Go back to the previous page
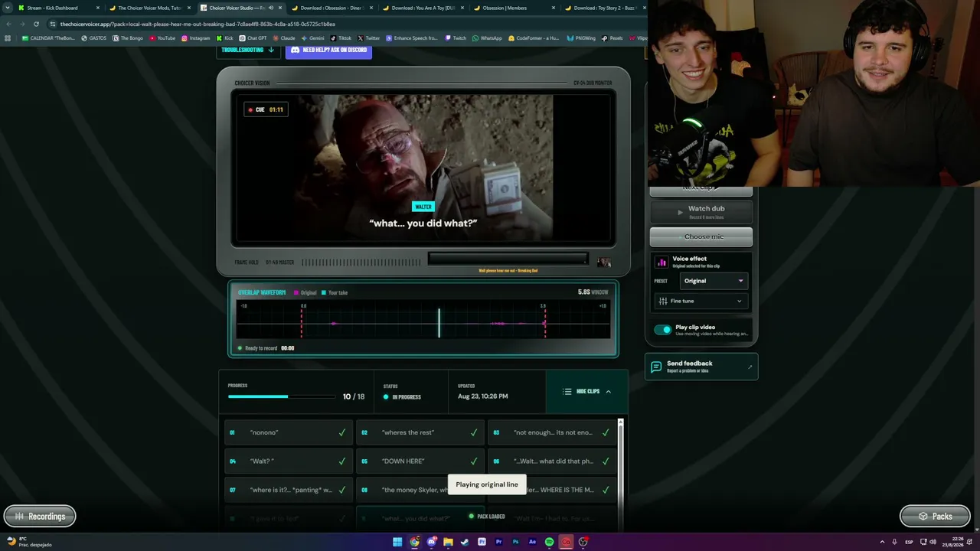 8,24
